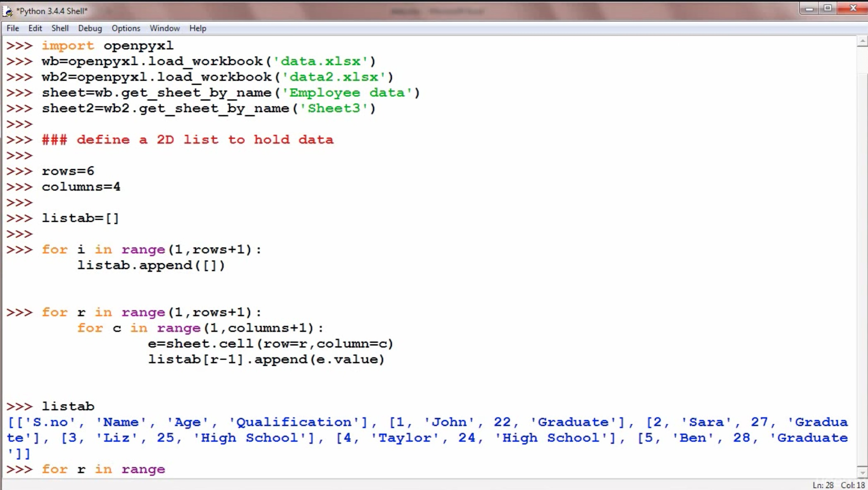The width and height of the screenshot is (868, 490).
Task: Click the Options menu
Action: tap(125, 28)
